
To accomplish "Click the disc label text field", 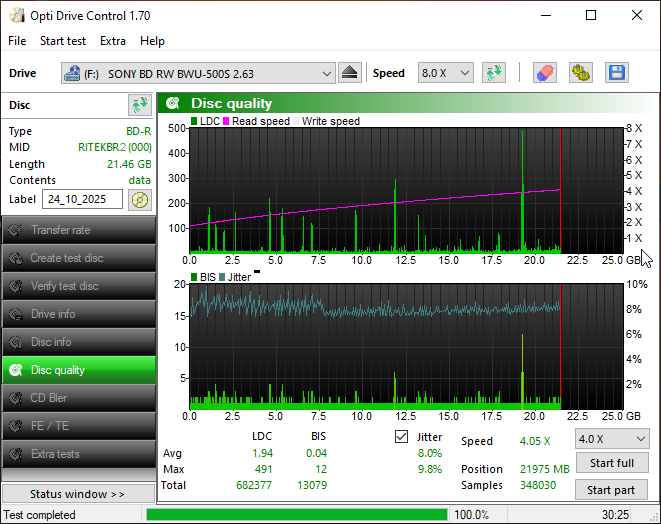I will click(x=82, y=199).
